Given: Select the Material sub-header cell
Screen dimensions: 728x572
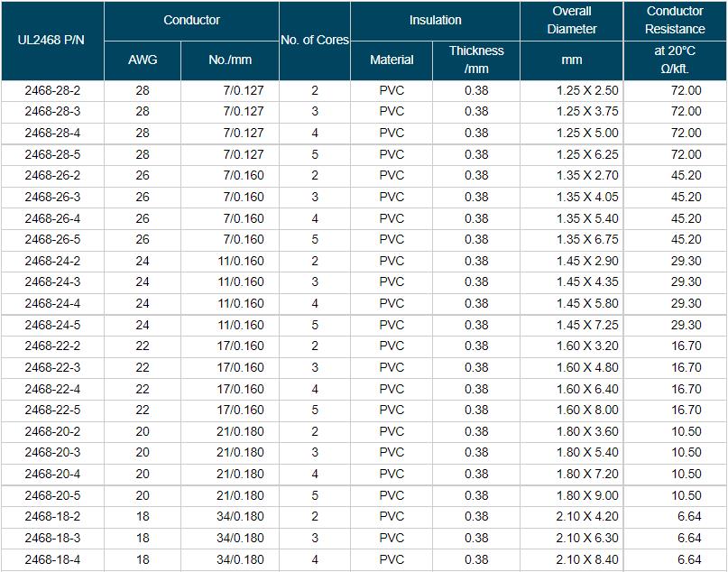Looking at the screenshot, I should (x=392, y=60).
